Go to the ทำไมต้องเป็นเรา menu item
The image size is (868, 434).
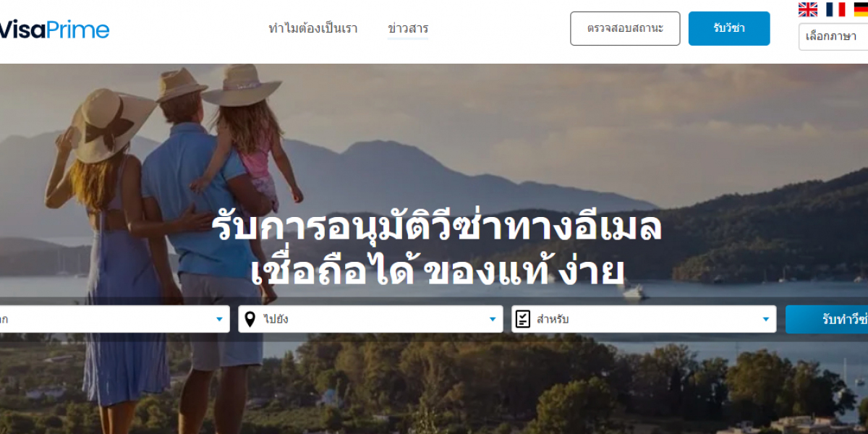312,29
